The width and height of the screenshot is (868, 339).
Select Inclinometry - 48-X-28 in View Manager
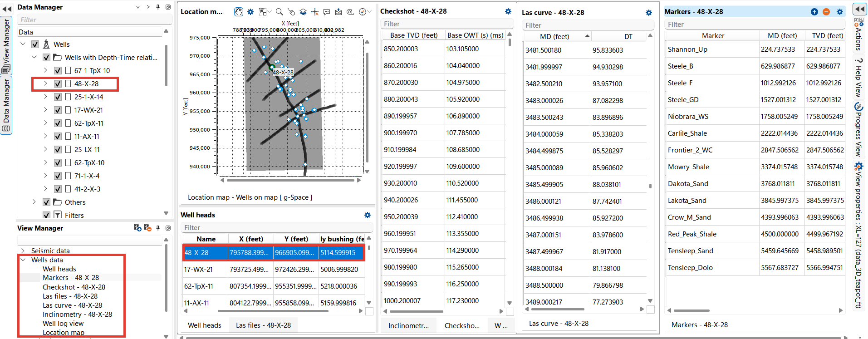(x=77, y=314)
